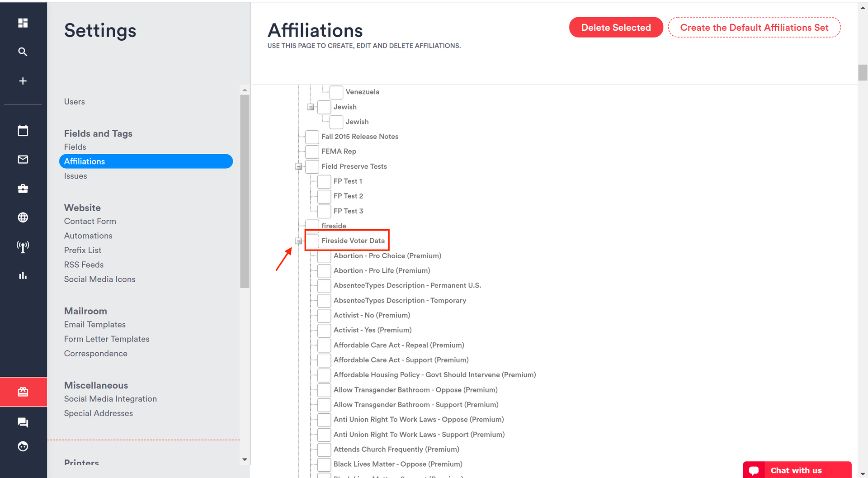This screenshot has height=478, width=868.
Task: Click settings panel scroll down arrow
Action: tap(245, 459)
